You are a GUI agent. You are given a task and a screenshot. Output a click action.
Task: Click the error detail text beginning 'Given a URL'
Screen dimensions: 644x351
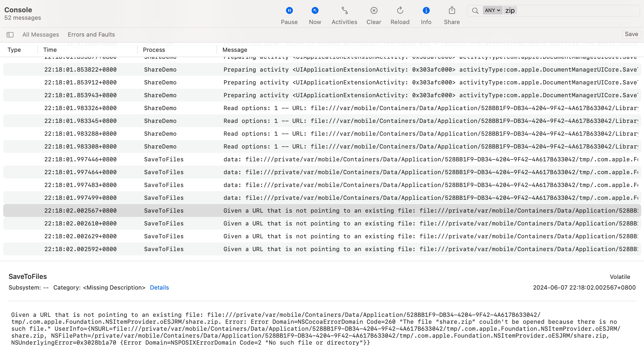tap(316, 329)
